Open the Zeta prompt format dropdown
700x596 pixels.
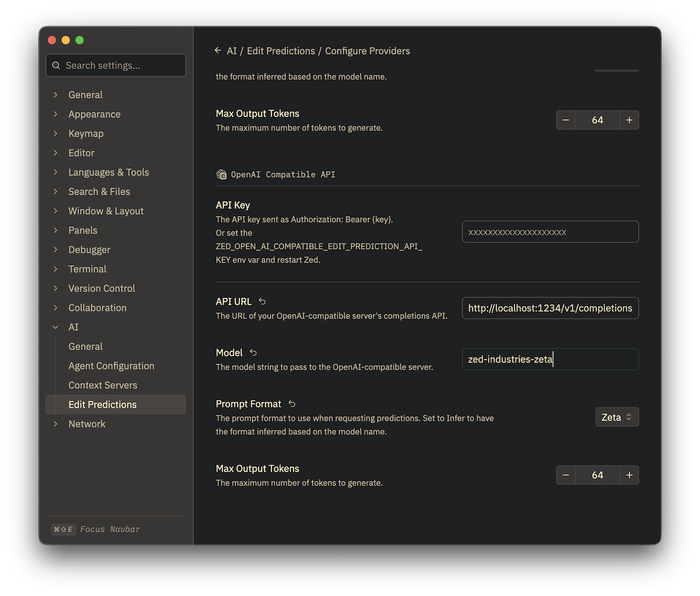click(617, 417)
